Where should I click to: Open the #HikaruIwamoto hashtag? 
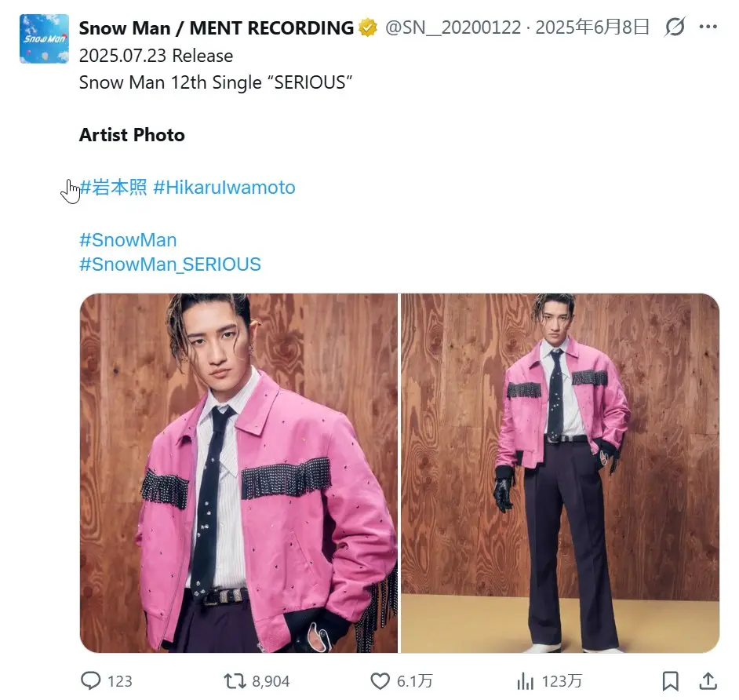pos(224,188)
